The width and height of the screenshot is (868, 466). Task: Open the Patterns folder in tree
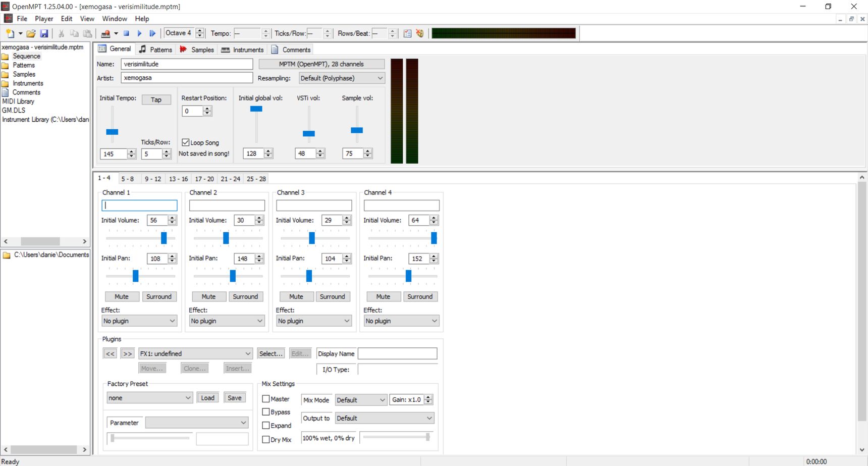24,65
